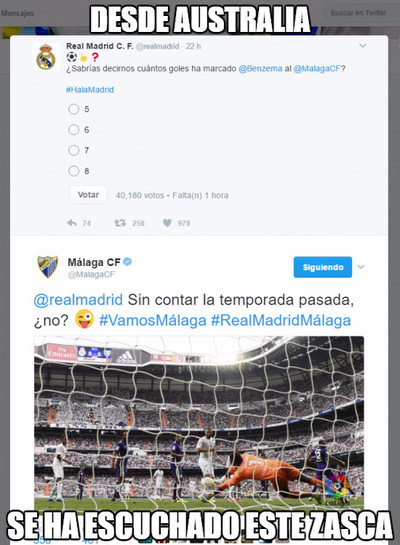400x545 pixels.
Task: Click the Votar button
Action: (88, 195)
